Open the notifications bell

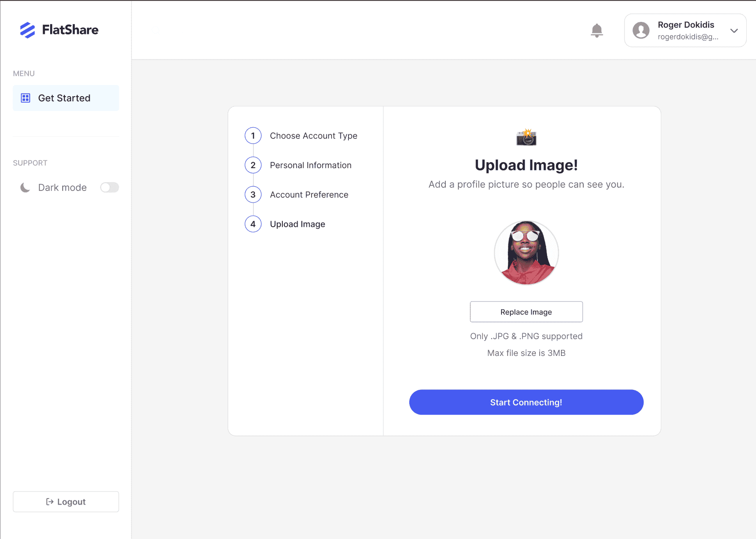pyautogui.click(x=597, y=31)
